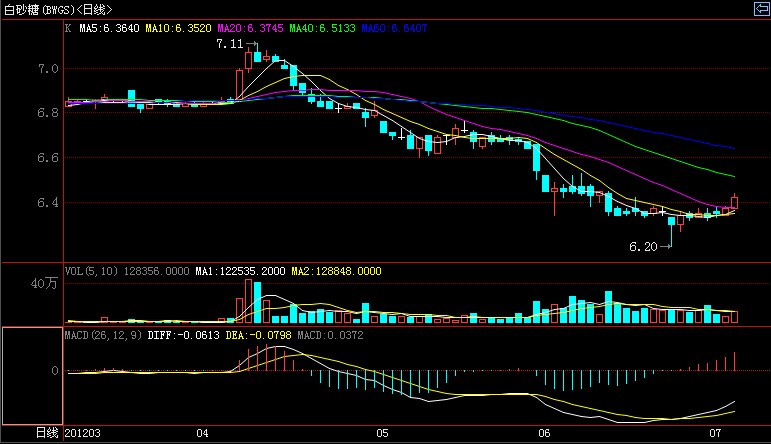Click the 6.8 price axis label
Viewport: 771px width, 444px height.
click(x=48, y=113)
